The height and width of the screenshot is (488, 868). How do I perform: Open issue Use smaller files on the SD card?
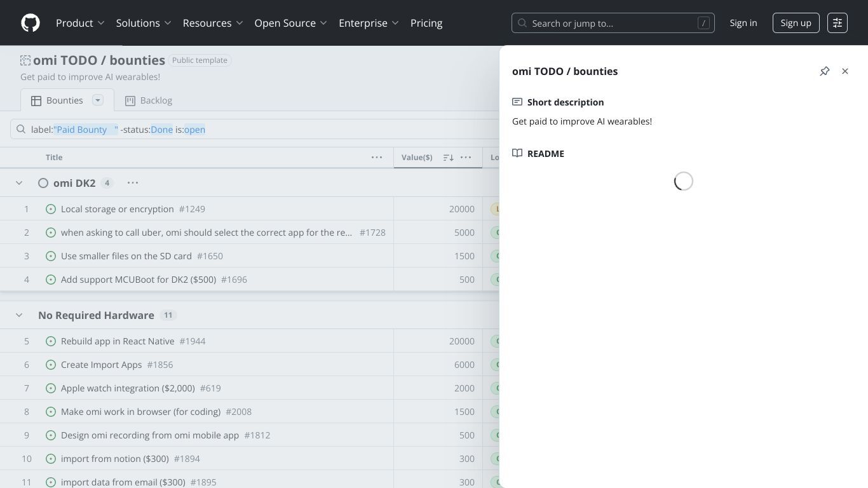coord(126,256)
